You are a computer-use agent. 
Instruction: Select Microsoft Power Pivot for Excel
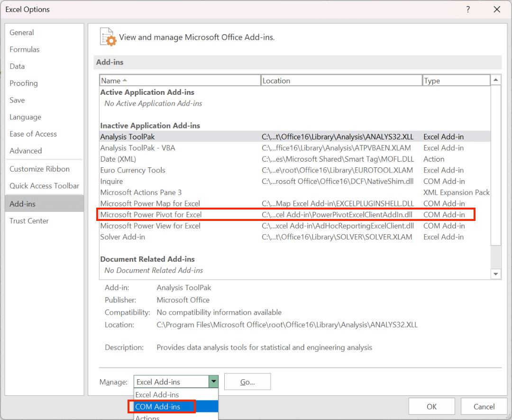(295, 215)
